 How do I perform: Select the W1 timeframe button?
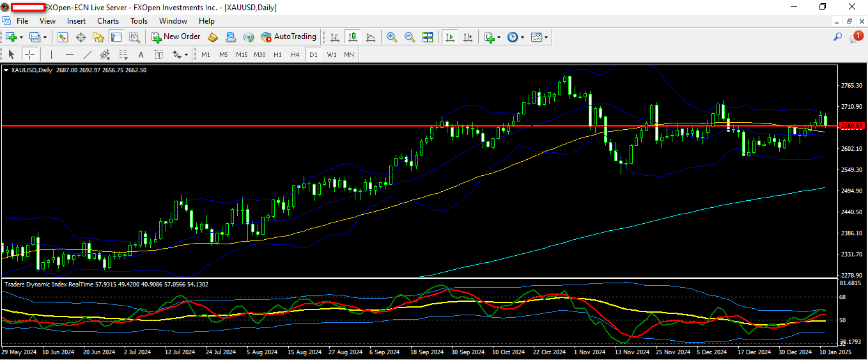[332, 54]
